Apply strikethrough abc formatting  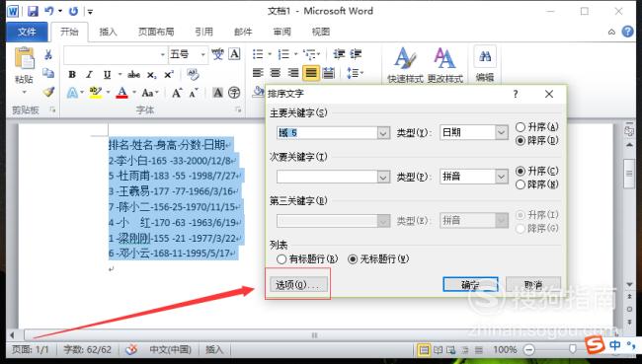coord(134,74)
